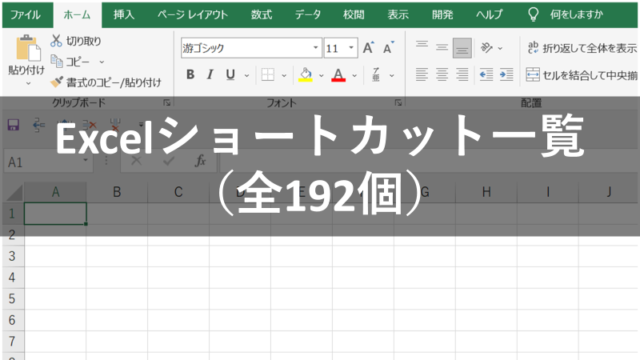Click the Paste (貼り付け) clipboard icon
The width and height of the screenshot is (640, 360).
tap(28, 48)
